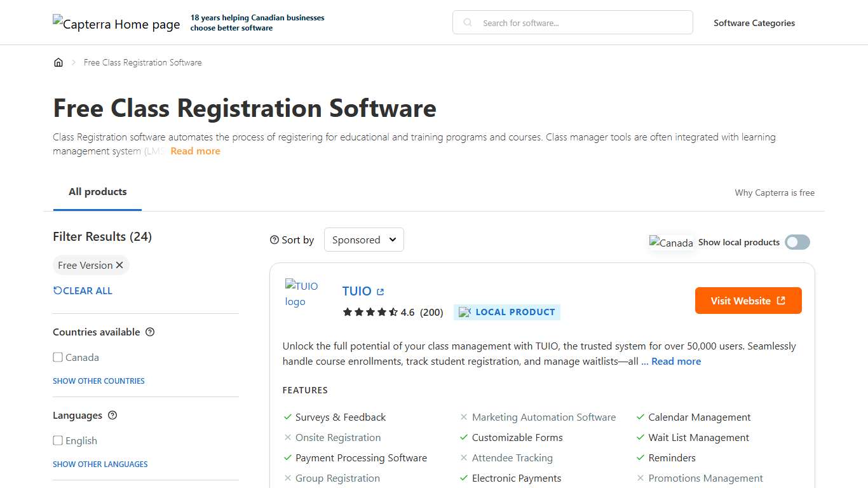Click the Visit Website button for TUIO
Image resolution: width=868 pixels, height=488 pixels.
point(748,301)
